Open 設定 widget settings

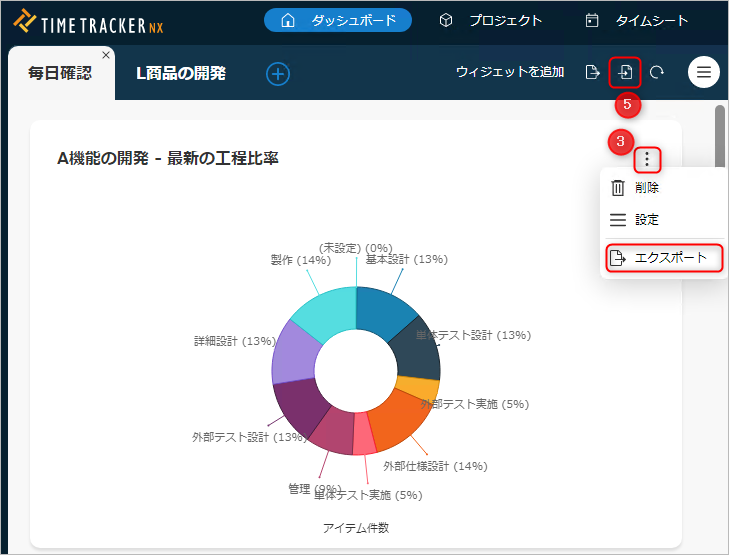coord(646,220)
